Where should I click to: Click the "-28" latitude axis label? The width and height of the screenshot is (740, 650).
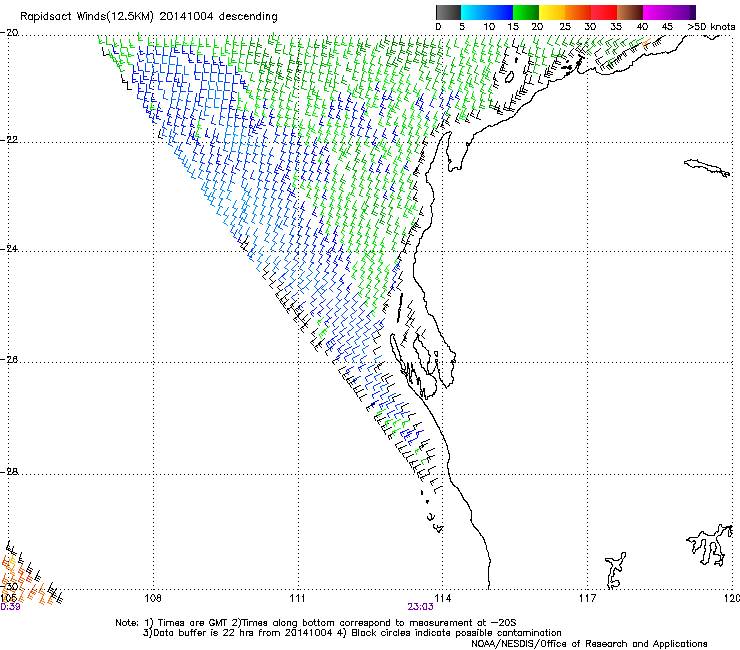9,471
